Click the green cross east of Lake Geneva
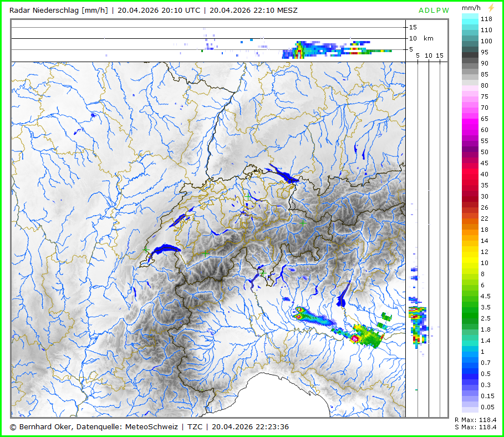 click(205, 253)
